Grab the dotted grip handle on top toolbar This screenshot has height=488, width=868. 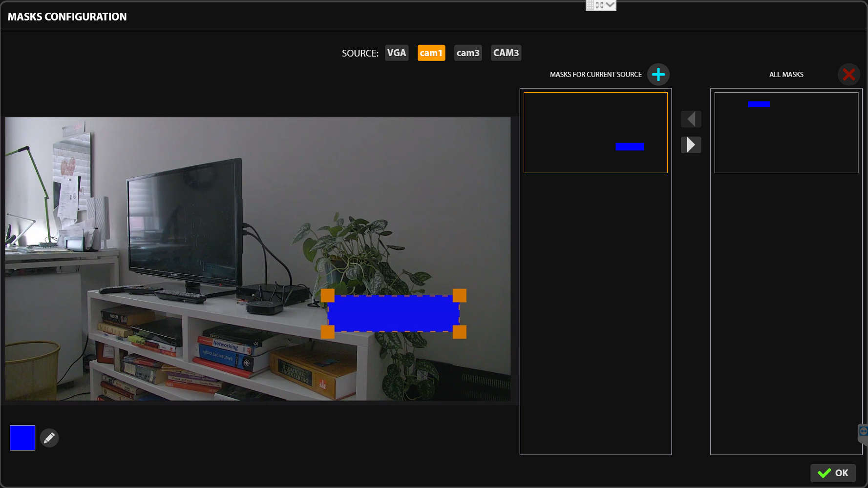pos(590,5)
